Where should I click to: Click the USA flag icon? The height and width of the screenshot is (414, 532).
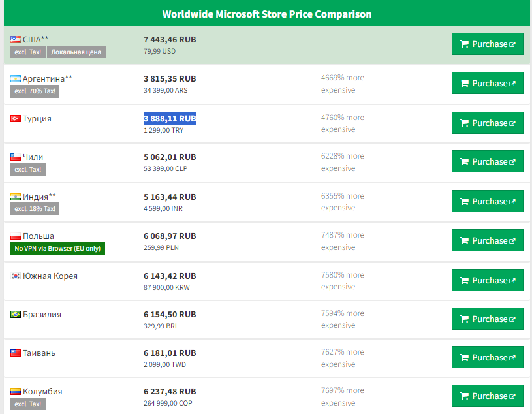coord(15,39)
